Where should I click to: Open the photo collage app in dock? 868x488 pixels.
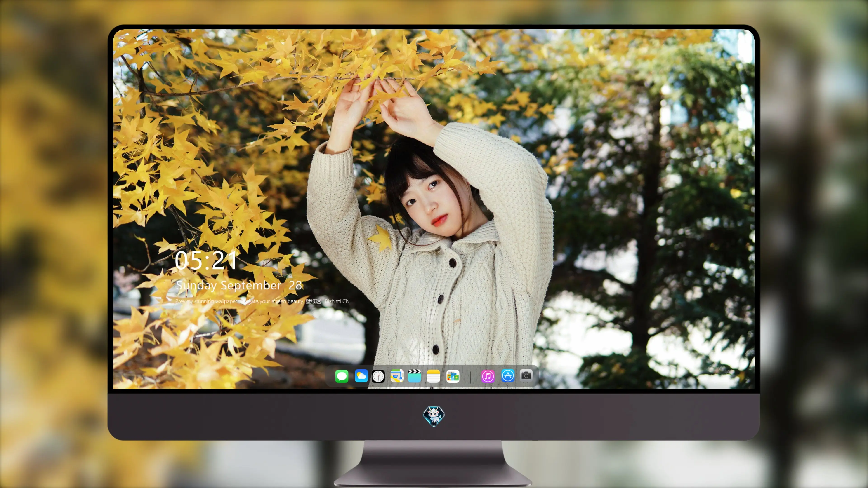(x=453, y=376)
